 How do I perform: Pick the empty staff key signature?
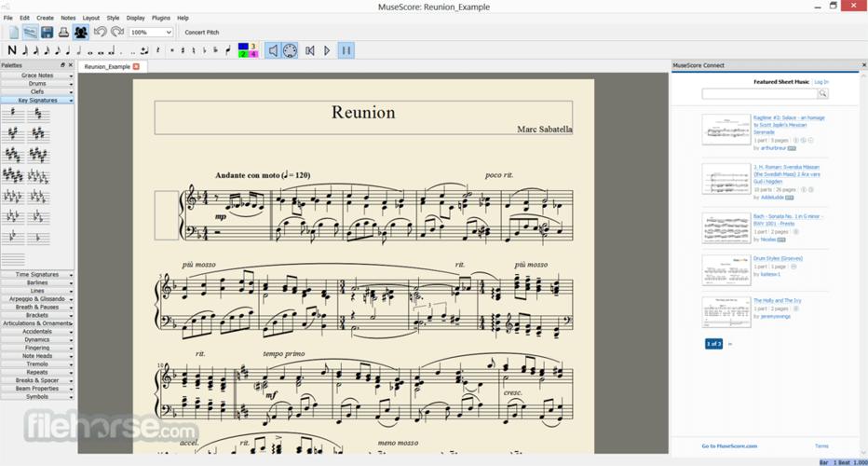(13, 259)
